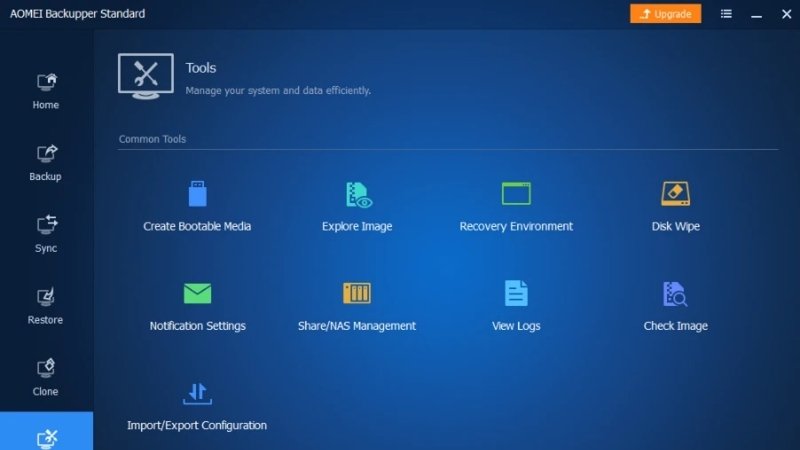
Task: Close the AOMEI Backupper window
Action: (786, 14)
